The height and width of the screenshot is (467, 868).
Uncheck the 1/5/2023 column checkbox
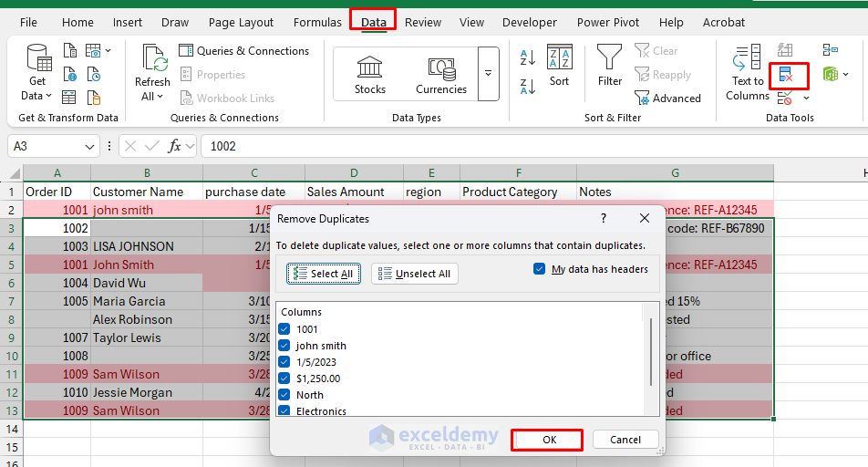click(284, 362)
